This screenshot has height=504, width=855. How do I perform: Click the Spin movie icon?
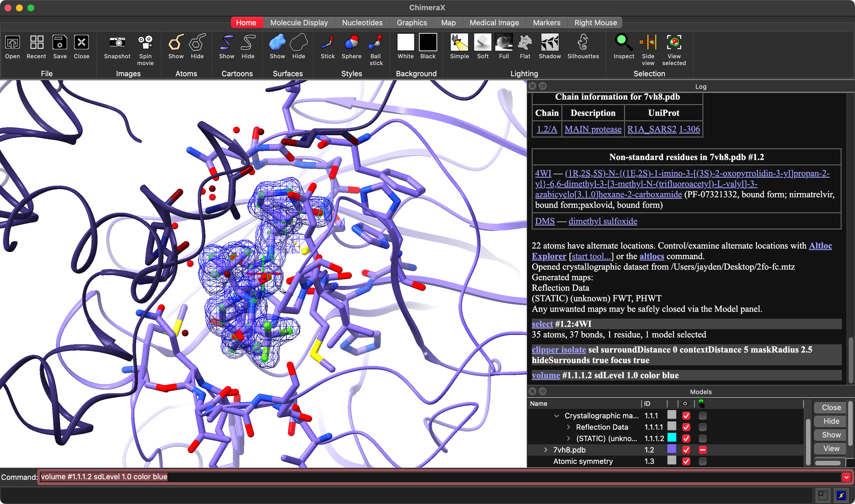coord(145,43)
